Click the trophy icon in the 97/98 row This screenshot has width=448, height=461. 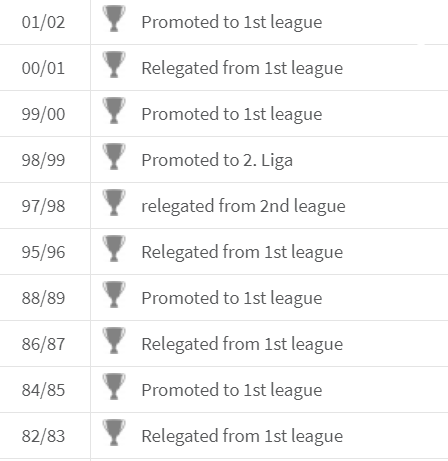(x=114, y=203)
